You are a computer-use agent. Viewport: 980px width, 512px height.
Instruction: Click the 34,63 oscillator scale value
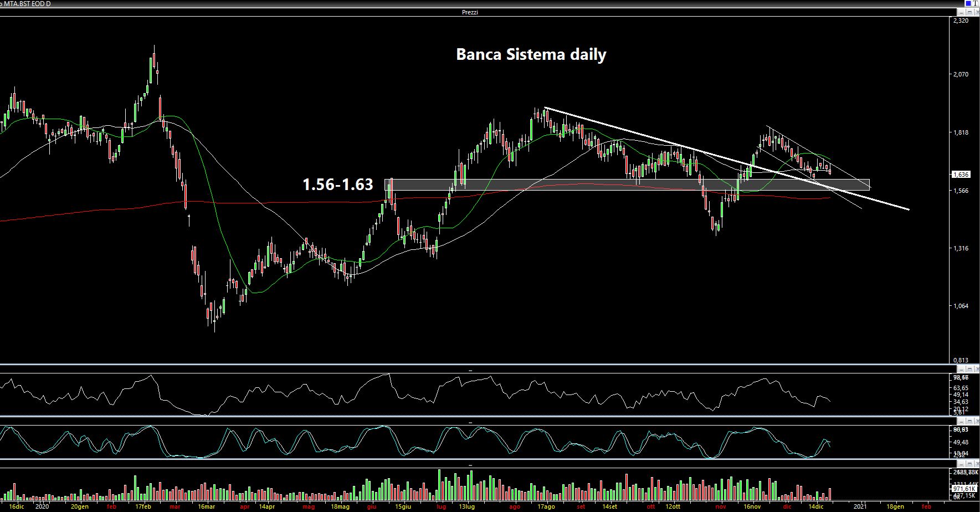961,402
